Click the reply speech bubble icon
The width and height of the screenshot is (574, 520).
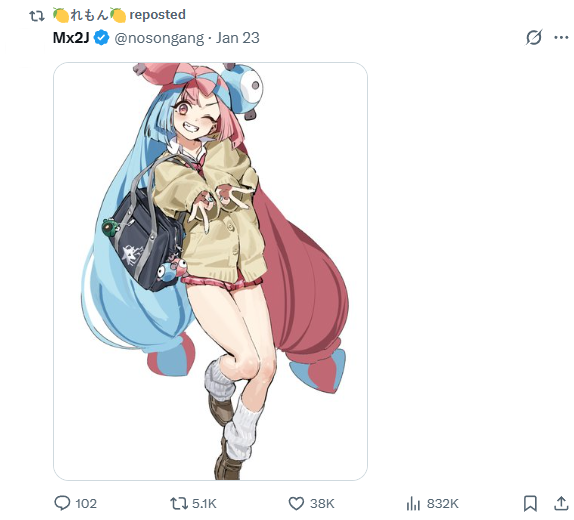point(62,503)
